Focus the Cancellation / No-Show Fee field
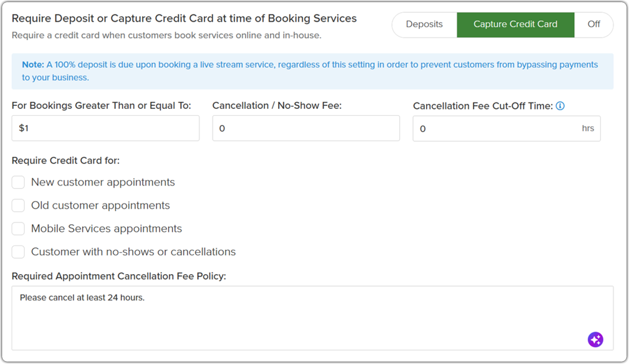629x364 pixels. coord(306,128)
